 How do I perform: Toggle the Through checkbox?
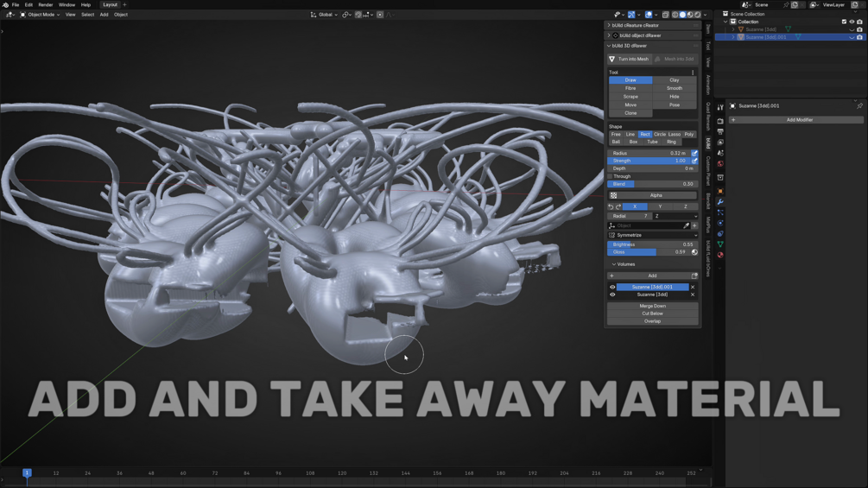[x=611, y=176]
